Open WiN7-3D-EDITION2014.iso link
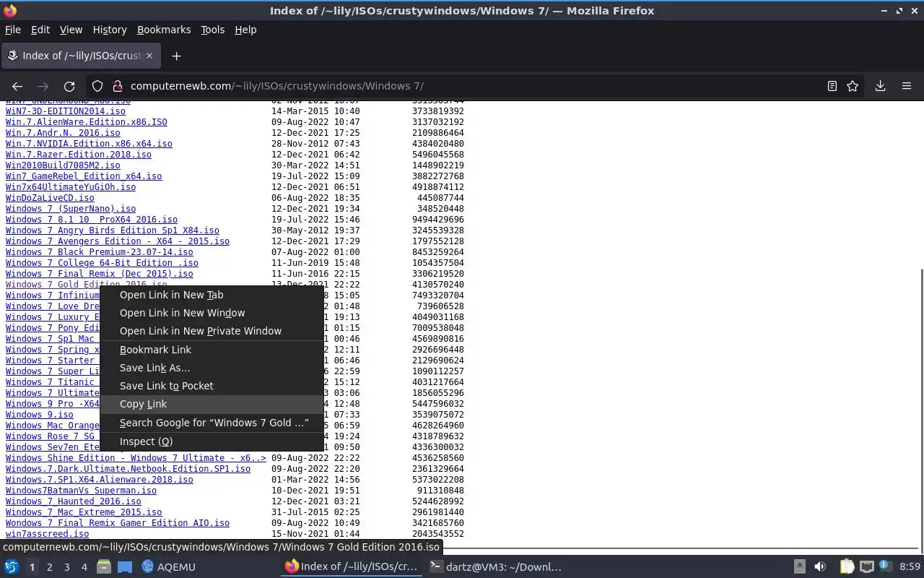The height and width of the screenshot is (578, 924). [66, 111]
